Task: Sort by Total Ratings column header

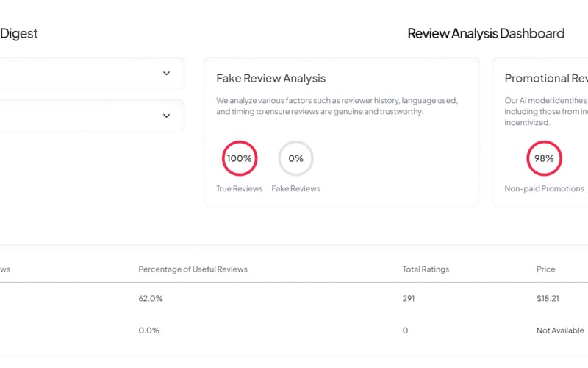Action: [x=426, y=269]
